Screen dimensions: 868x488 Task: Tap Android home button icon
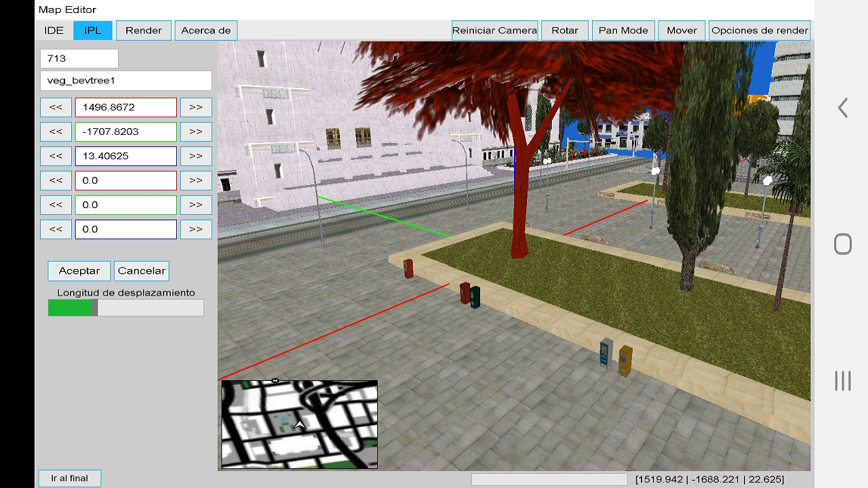click(842, 244)
